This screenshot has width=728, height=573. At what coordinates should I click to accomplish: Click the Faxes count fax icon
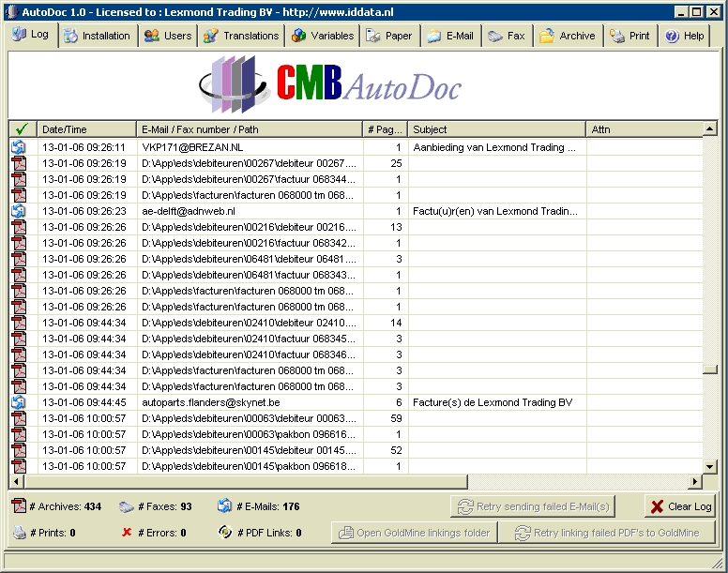127,506
